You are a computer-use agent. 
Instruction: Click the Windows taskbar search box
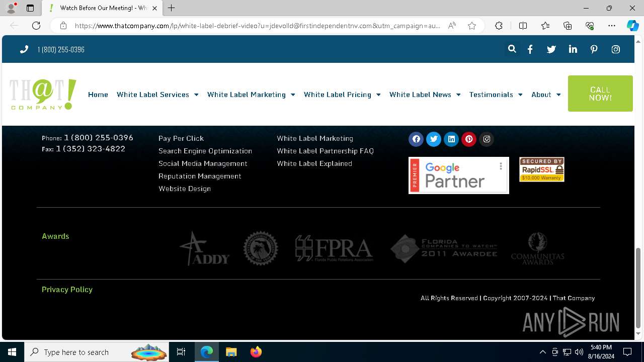[x=97, y=352]
